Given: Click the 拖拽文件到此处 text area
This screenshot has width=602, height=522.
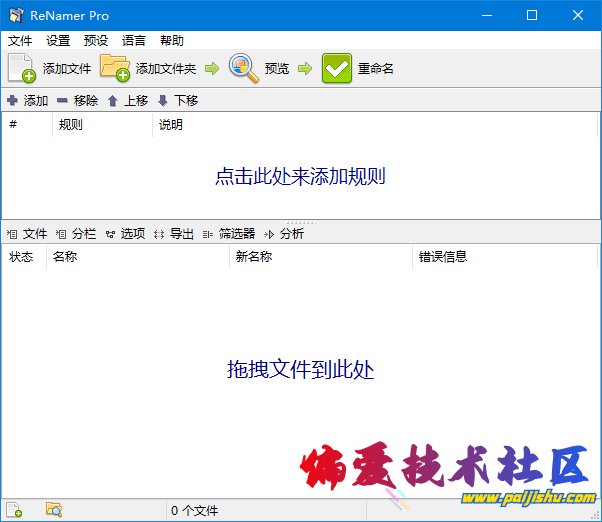Looking at the screenshot, I should click(x=301, y=370).
